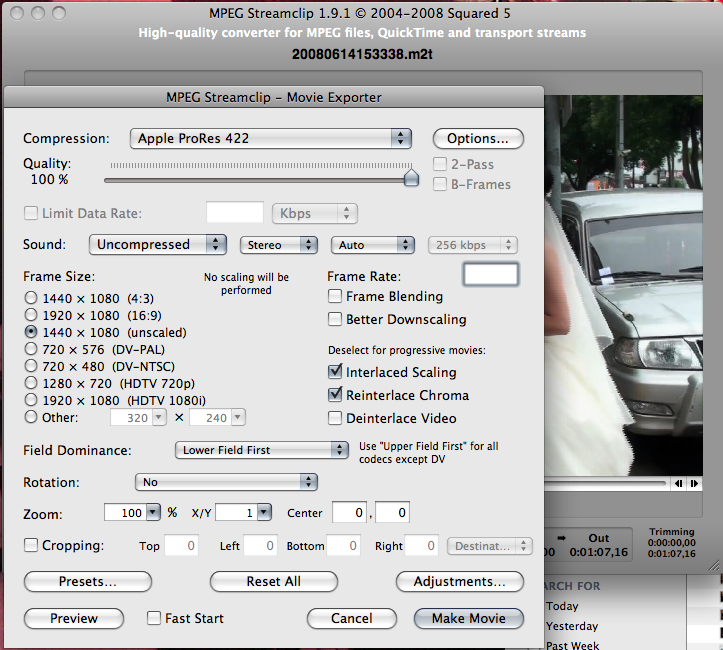Click the Cropping Top value field
Image resolution: width=723 pixels, height=650 pixels.
[x=182, y=546]
